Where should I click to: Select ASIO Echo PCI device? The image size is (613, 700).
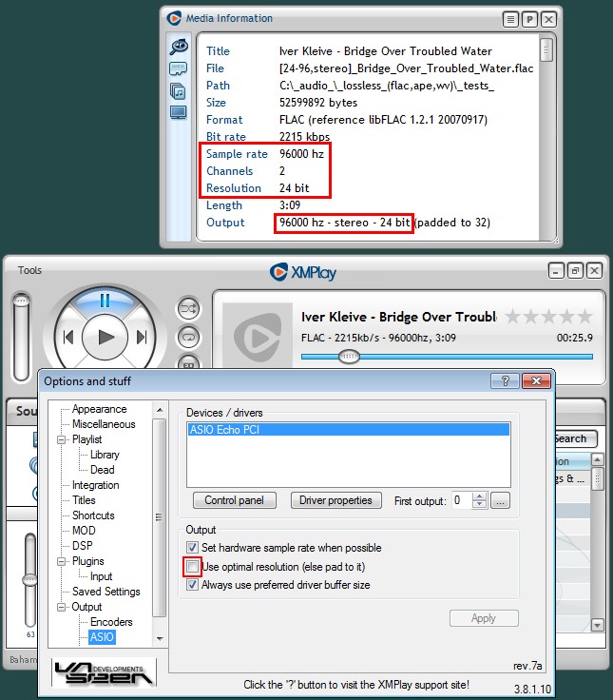[349, 430]
